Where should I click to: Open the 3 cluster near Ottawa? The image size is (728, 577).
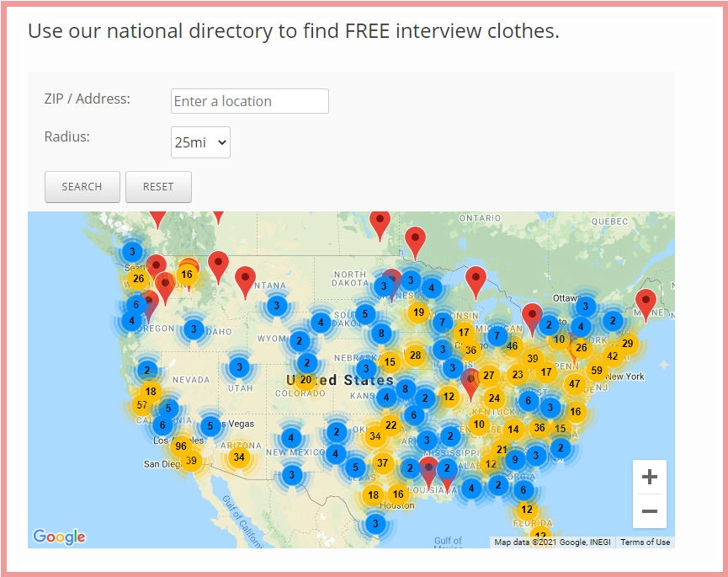586,306
